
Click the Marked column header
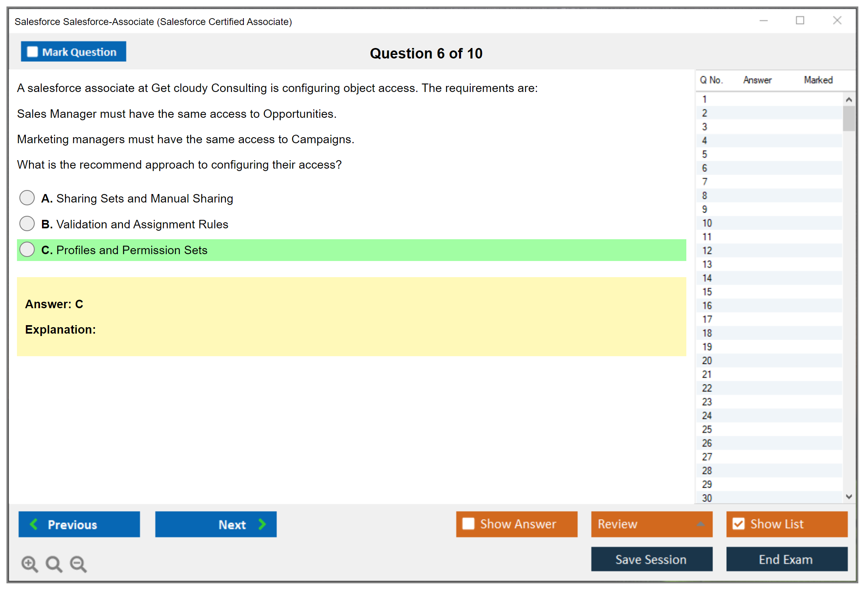click(x=818, y=80)
